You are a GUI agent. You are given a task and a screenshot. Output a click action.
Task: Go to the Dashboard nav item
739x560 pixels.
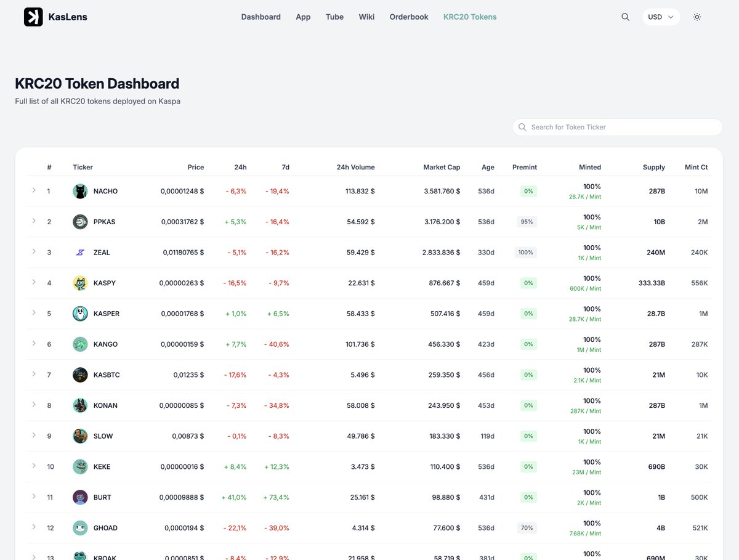click(x=260, y=17)
